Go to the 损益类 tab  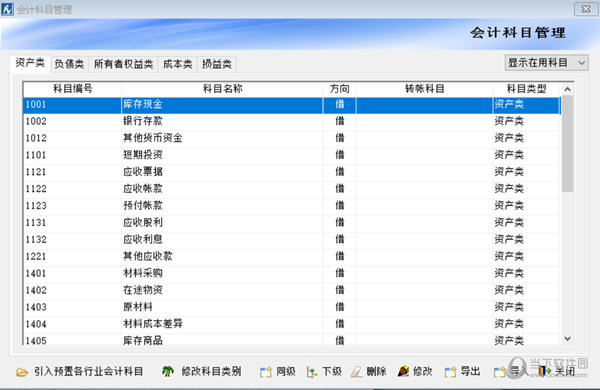click(217, 64)
